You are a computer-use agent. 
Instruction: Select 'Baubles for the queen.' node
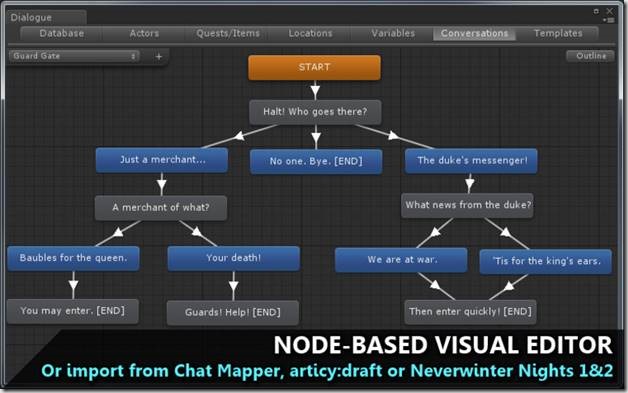click(73, 258)
